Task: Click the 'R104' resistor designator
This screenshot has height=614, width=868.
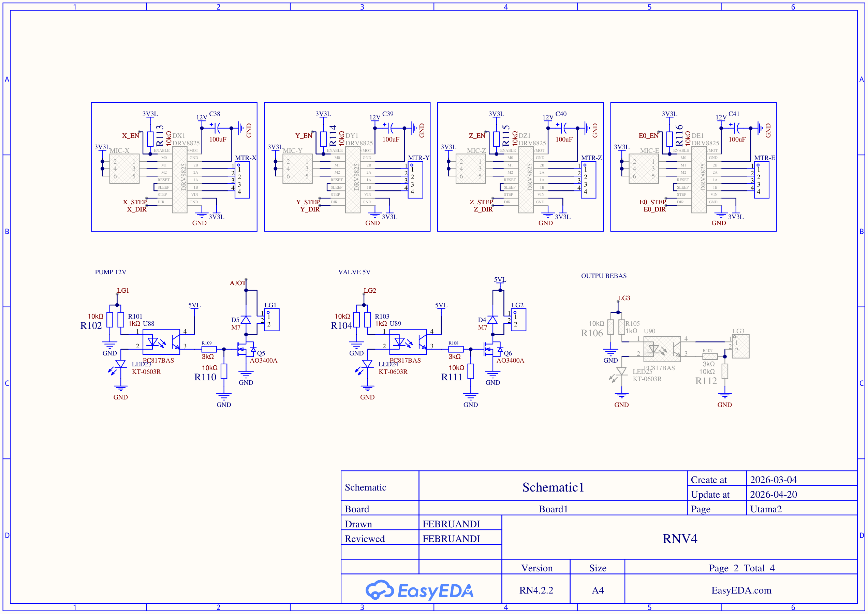Action: click(x=342, y=326)
